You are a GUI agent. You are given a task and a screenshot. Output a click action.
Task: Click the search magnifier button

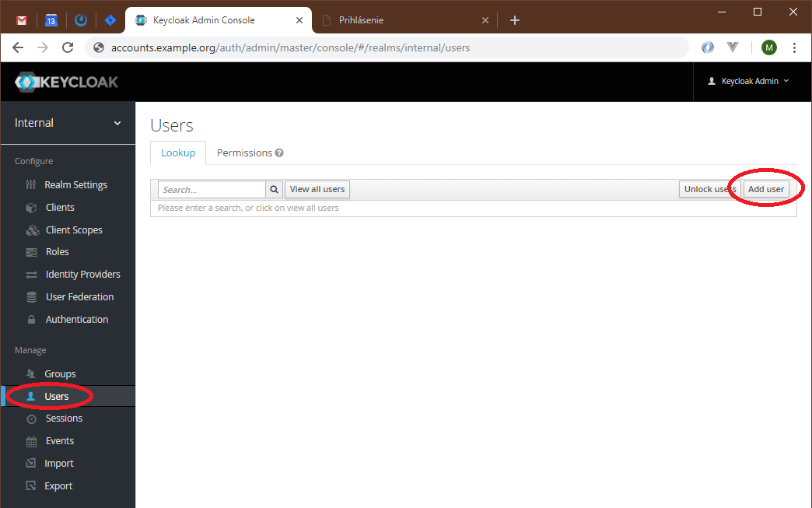pos(274,190)
